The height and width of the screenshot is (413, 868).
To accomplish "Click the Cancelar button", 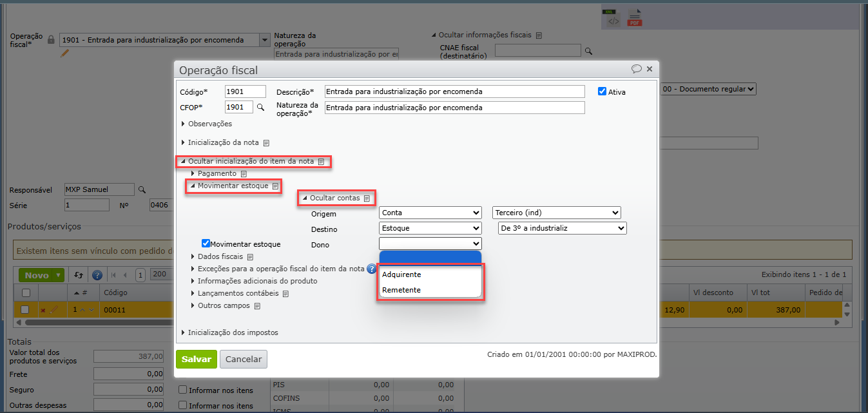I will click(244, 359).
